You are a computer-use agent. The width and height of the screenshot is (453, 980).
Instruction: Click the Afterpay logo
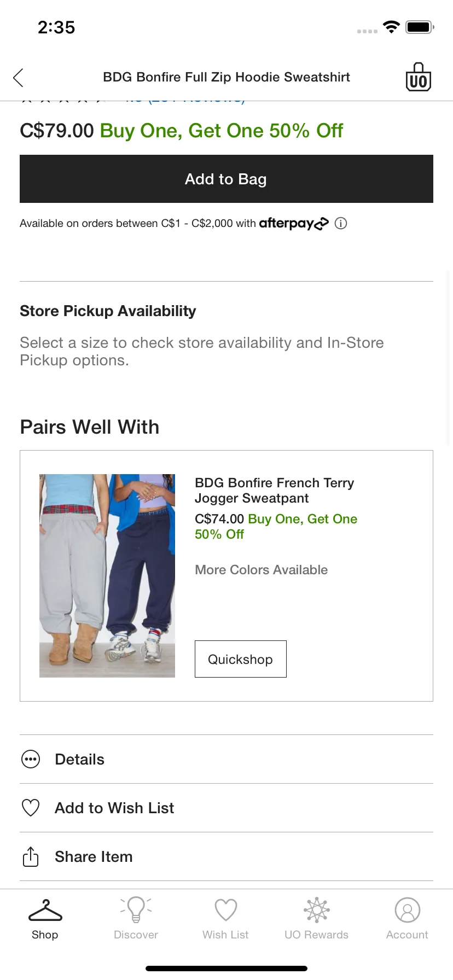click(x=294, y=223)
